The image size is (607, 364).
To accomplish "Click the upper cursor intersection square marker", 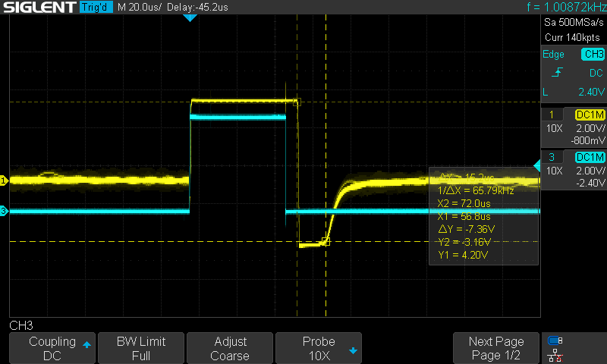I will (x=297, y=102).
